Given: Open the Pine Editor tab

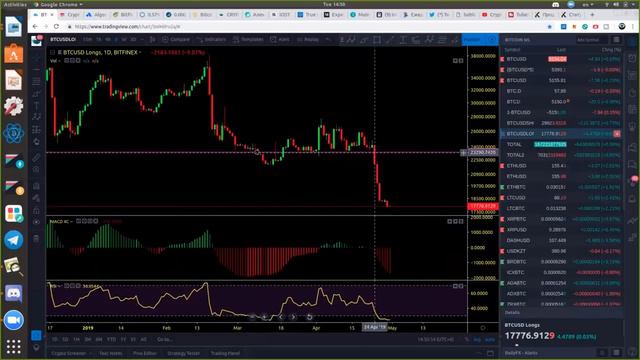Looking at the screenshot, I should pyautogui.click(x=144, y=353).
